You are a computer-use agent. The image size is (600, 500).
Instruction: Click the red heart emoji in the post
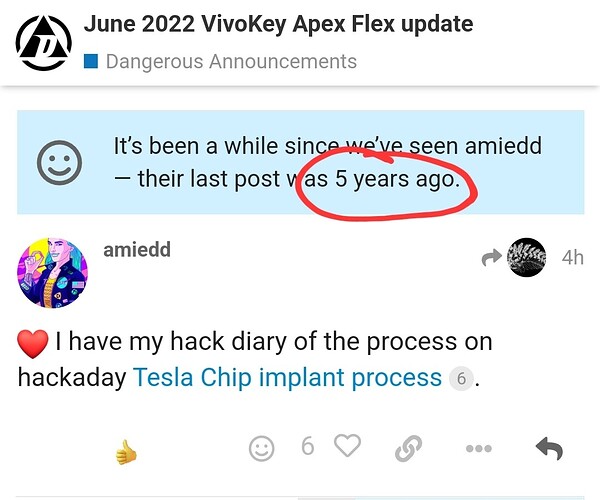[x=33, y=343]
